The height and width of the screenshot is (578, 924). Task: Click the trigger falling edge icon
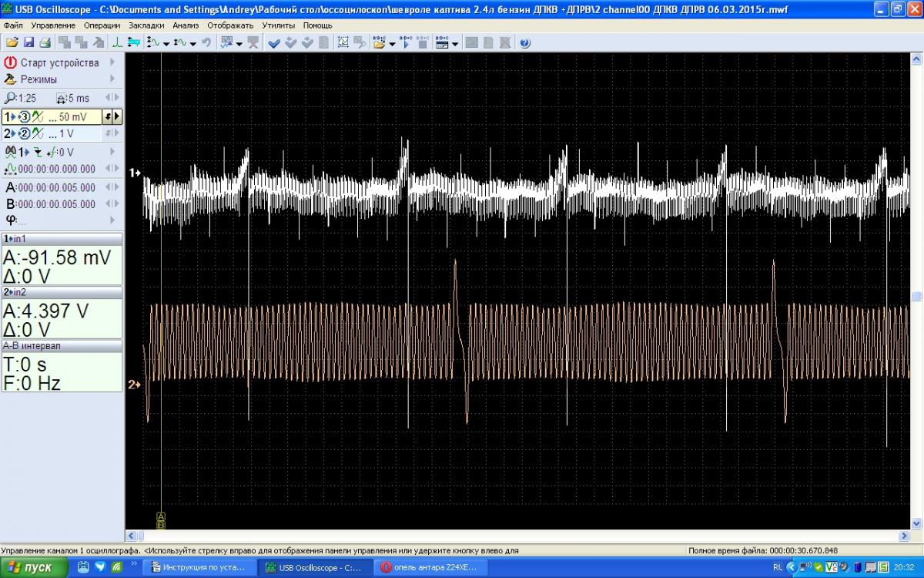click(x=38, y=152)
